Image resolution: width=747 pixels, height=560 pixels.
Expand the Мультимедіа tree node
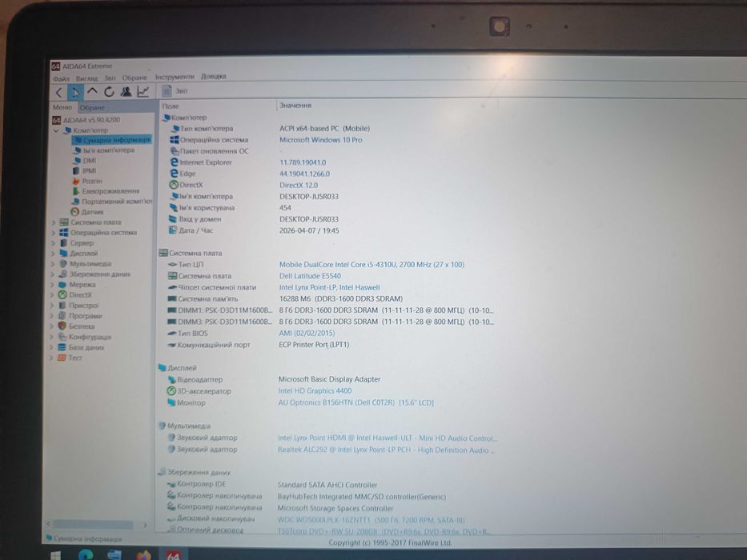[53, 264]
